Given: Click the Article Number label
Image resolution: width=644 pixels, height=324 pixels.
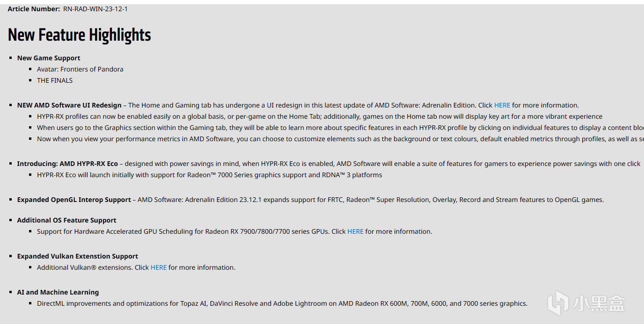Looking at the screenshot, I should point(34,9).
